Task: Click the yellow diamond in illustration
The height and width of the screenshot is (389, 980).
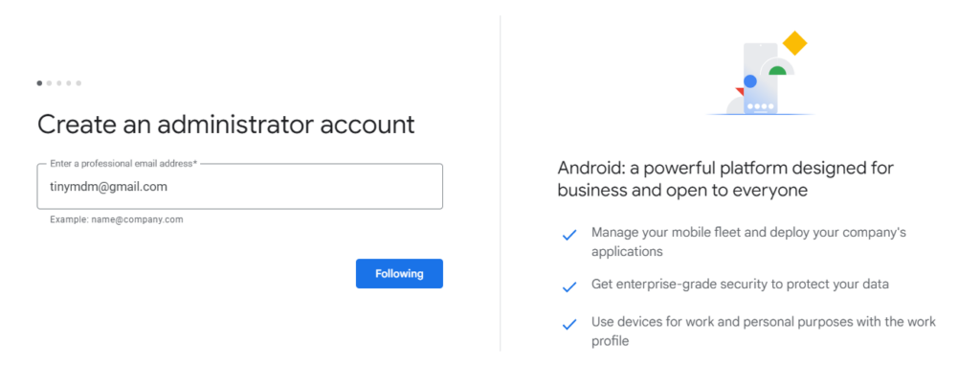Action: click(x=795, y=43)
